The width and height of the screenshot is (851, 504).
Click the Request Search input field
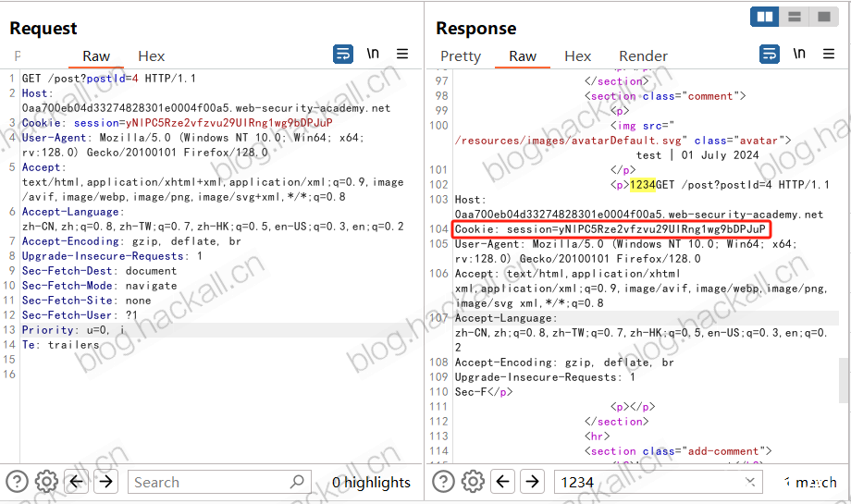coord(219,482)
